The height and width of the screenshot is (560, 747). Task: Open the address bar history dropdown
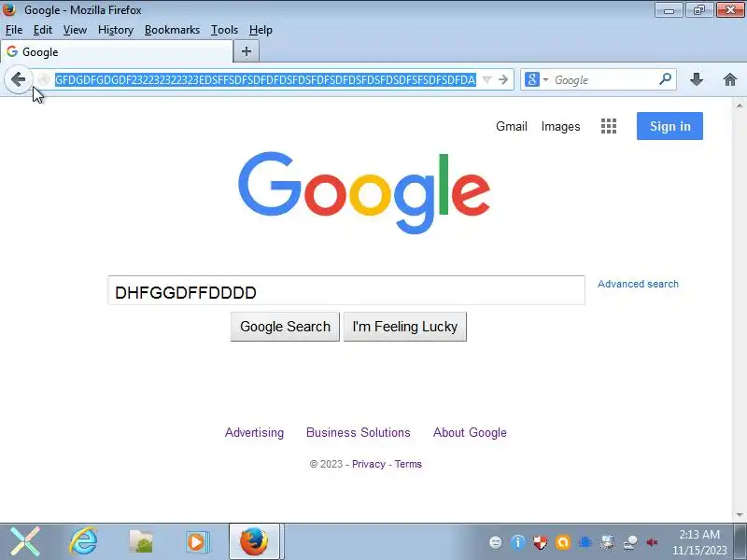[486, 79]
